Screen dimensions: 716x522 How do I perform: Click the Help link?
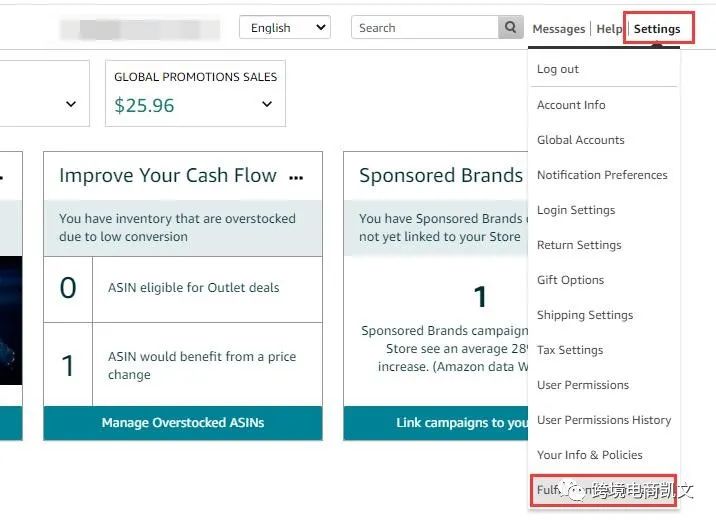609,29
